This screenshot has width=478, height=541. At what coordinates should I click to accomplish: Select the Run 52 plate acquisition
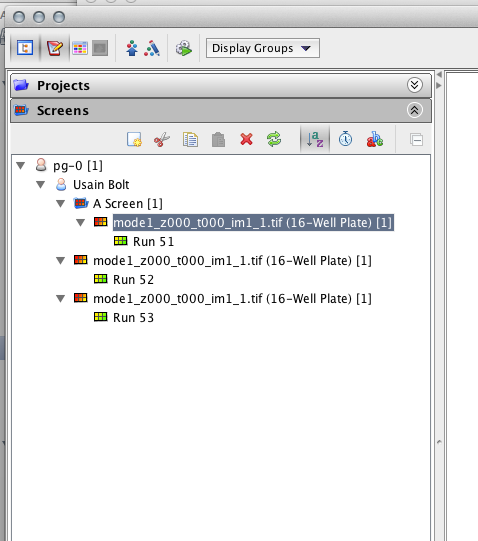pos(133,279)
